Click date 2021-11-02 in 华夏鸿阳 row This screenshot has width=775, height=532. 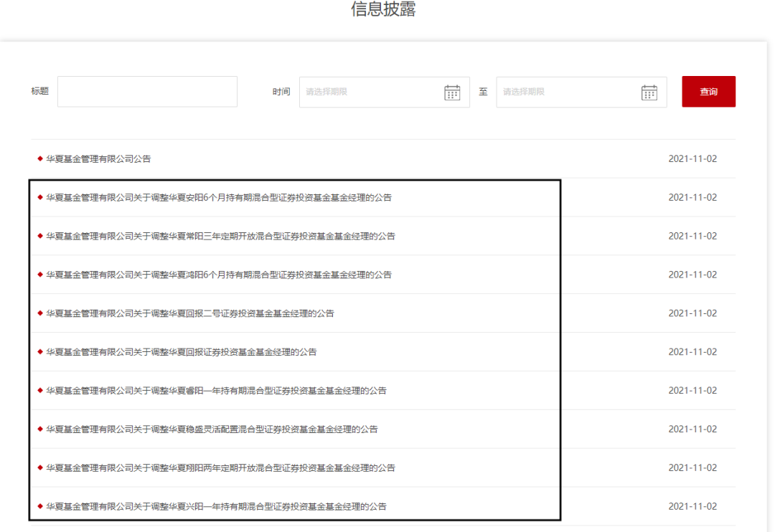click(x=692, y=275)
